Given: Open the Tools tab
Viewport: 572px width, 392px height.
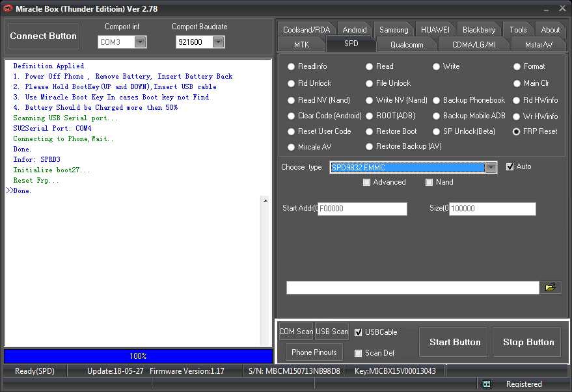Looking at the screenshot, I should point(518,29).
